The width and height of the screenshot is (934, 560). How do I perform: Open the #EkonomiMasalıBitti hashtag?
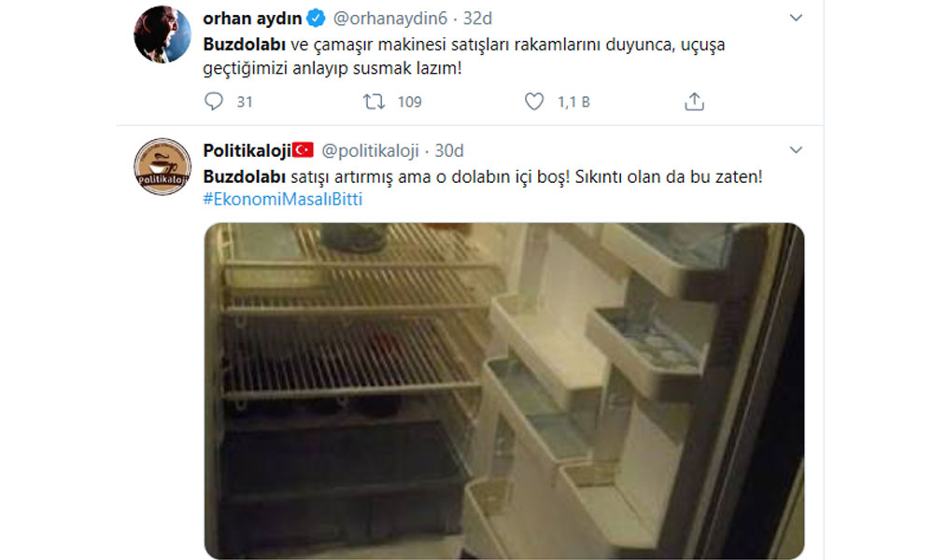(x=282, y=199)
